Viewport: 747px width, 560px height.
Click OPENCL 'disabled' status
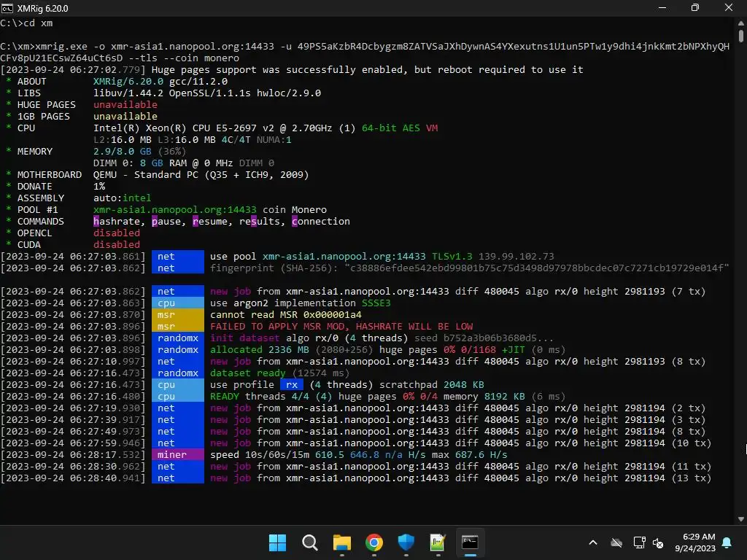tap(117, 233)
